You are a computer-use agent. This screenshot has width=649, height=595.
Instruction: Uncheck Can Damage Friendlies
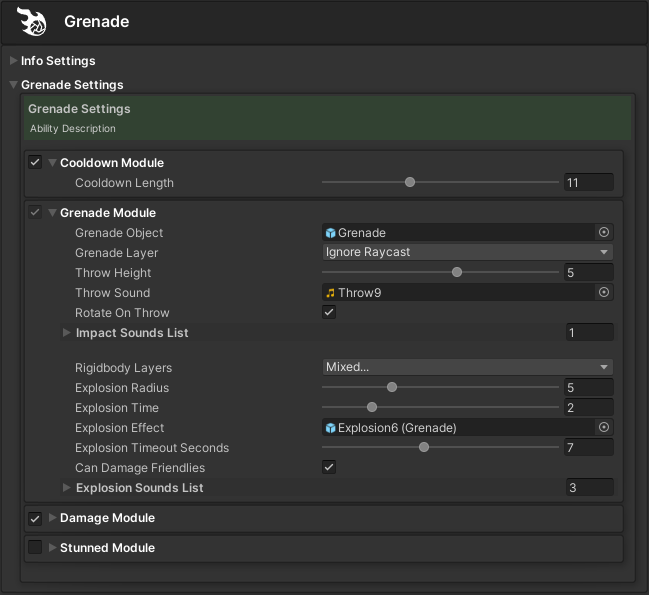coord(329,467)
